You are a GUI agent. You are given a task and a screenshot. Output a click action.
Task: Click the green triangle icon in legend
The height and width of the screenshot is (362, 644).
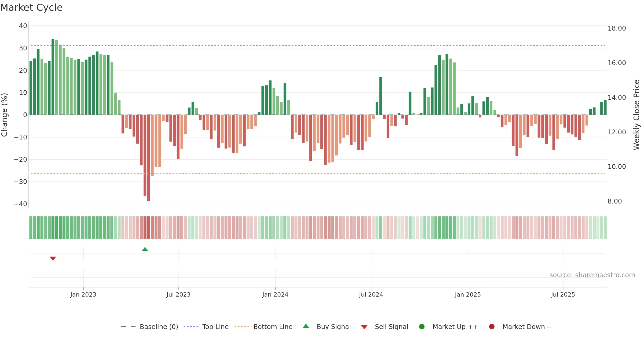[x=306, y=326]
